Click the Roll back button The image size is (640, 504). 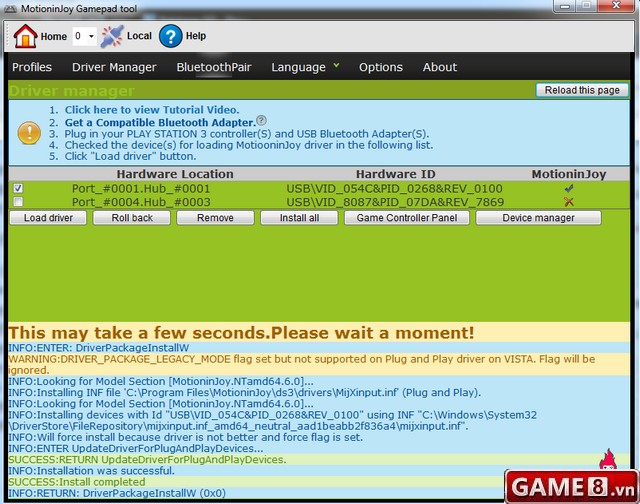point(132,218)
